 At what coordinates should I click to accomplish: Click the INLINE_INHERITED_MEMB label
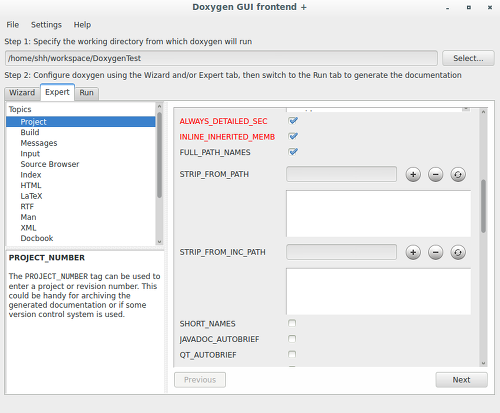[227, 137]
